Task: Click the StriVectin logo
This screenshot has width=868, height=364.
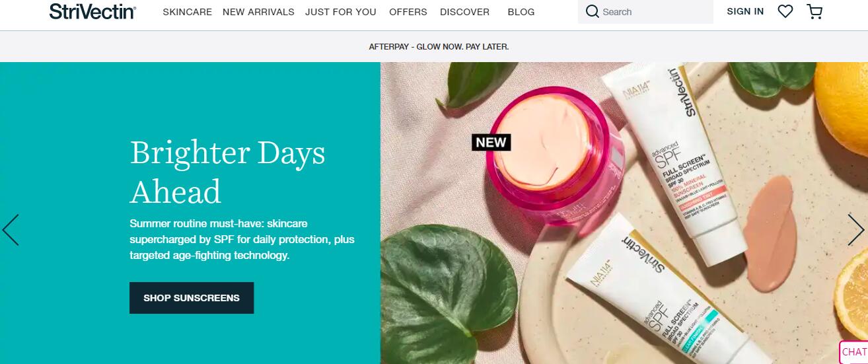Action: coord(92,11)
